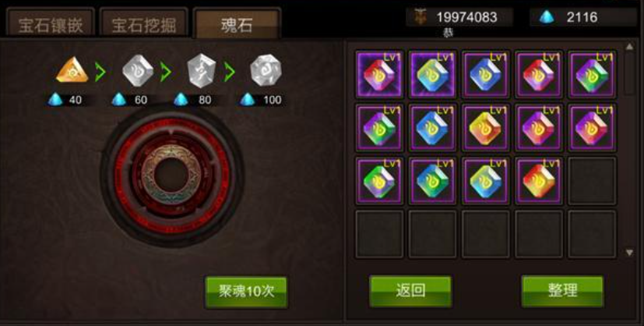This screenshot has width=644, height=326.
Task: Select the white octagonal soul stone costing 100
Action: [x=266, y=70]
